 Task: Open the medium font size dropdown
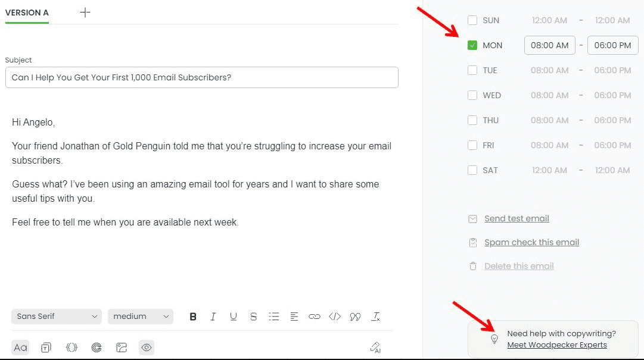[x=140, y=316]
